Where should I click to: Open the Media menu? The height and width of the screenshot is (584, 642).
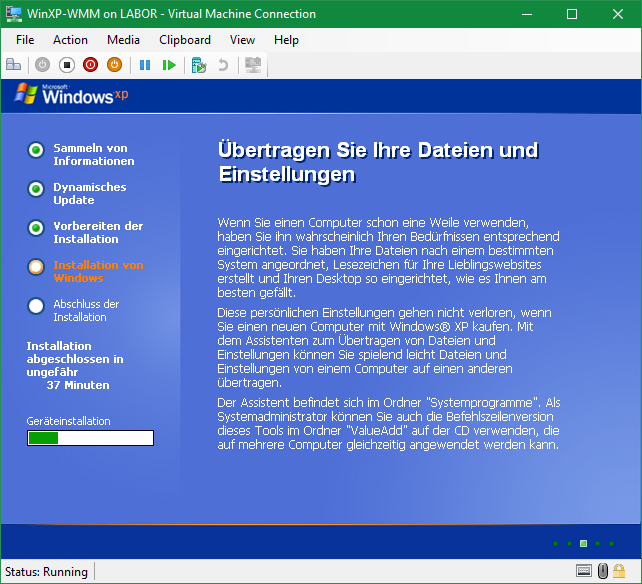123,40
